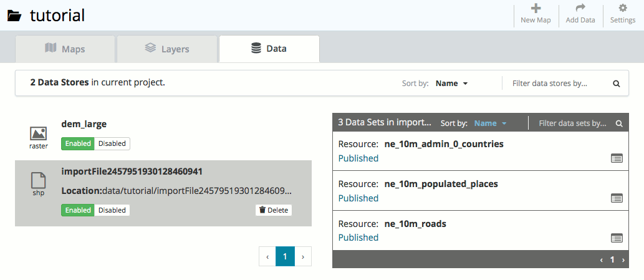
Task: Click the New Map plus icon
Action: coord(536,9)
